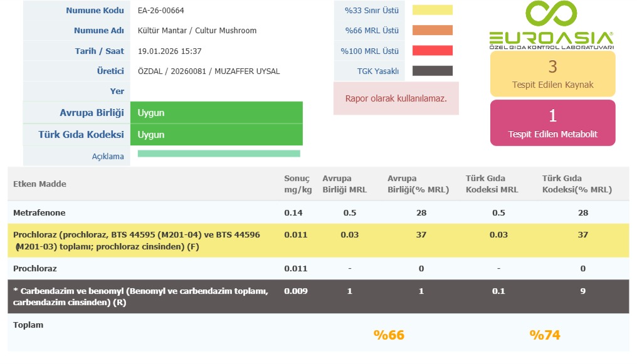Click the red %100 MRL Üstü swatch
This screenshot has width=637, height=364.
tap(432, 51)
